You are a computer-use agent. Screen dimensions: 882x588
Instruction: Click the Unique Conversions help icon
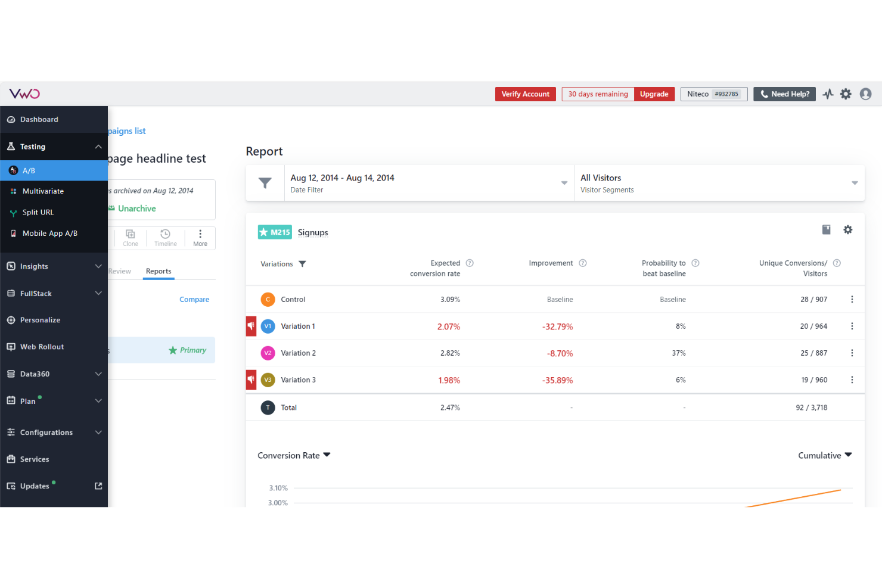point(837,263)
